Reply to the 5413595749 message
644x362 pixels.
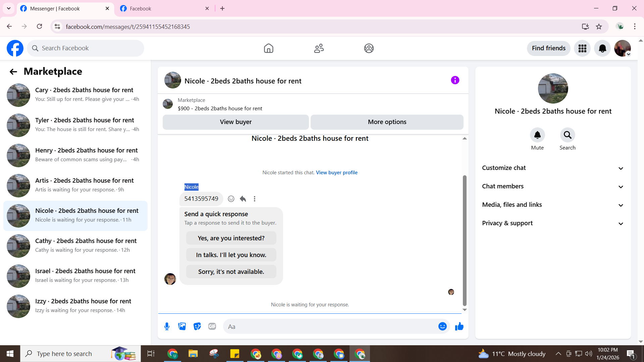coord(243,199)
